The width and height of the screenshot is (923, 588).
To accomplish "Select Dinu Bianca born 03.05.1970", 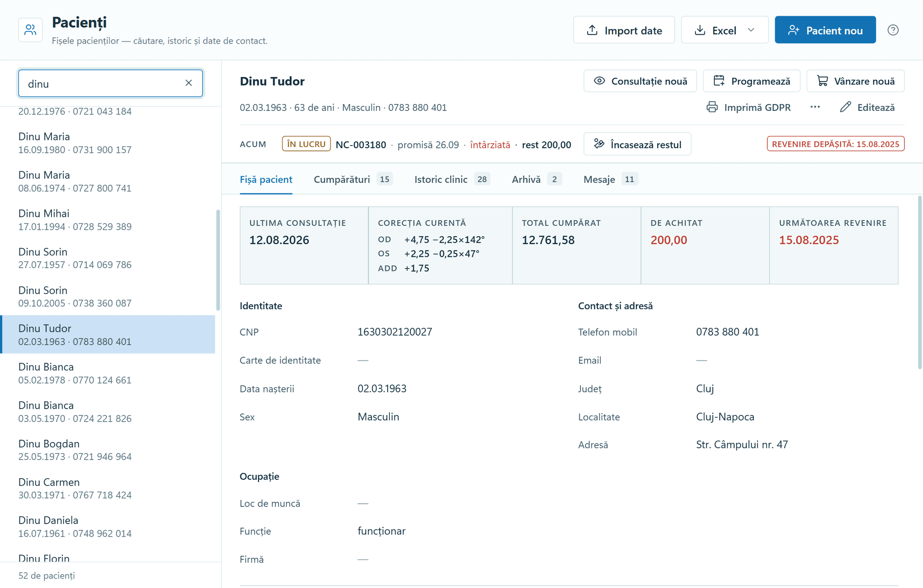I will click(x=108, y=411).
